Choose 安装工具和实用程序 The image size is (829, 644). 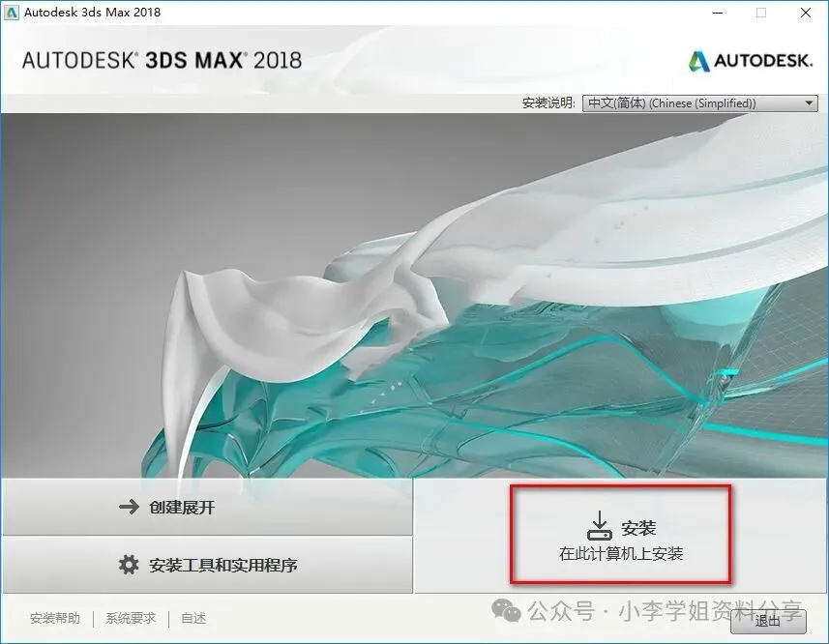point(207,565)
